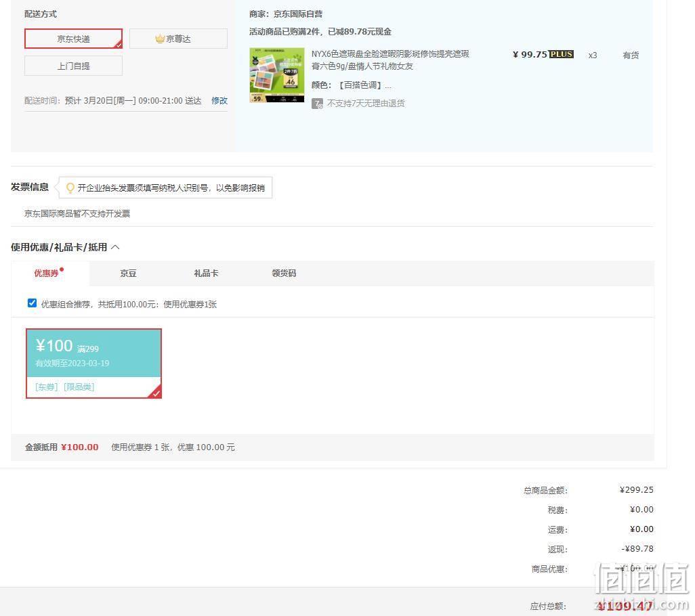Click x3 quantity text
The image size is (695, 616).
(593, 56)
